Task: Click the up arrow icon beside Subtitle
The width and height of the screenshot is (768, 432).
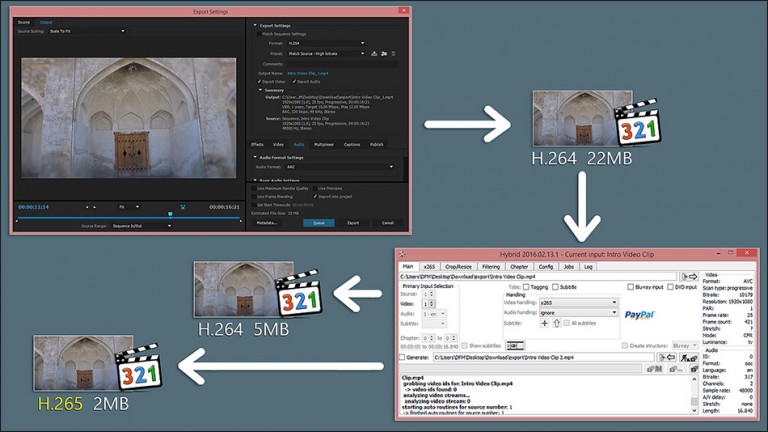Action: (557, 323)
